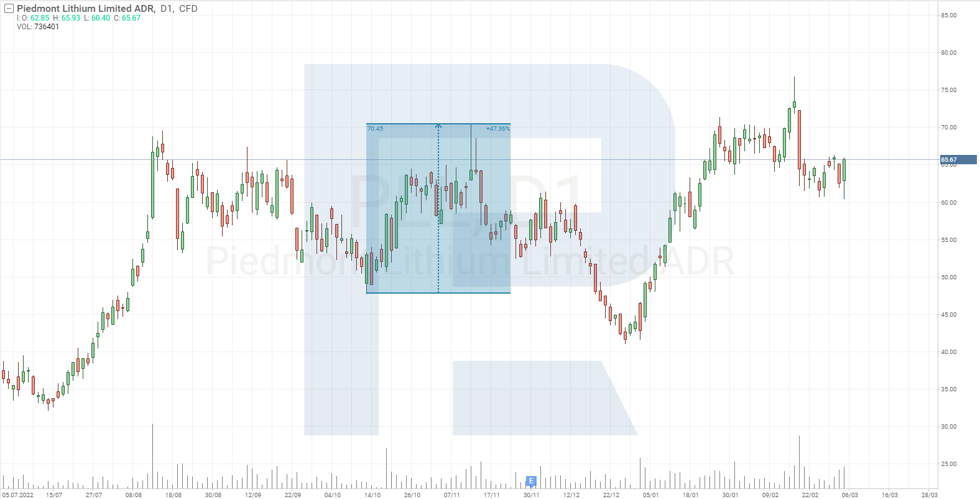Click the volume value 736401

pos(47,27)
